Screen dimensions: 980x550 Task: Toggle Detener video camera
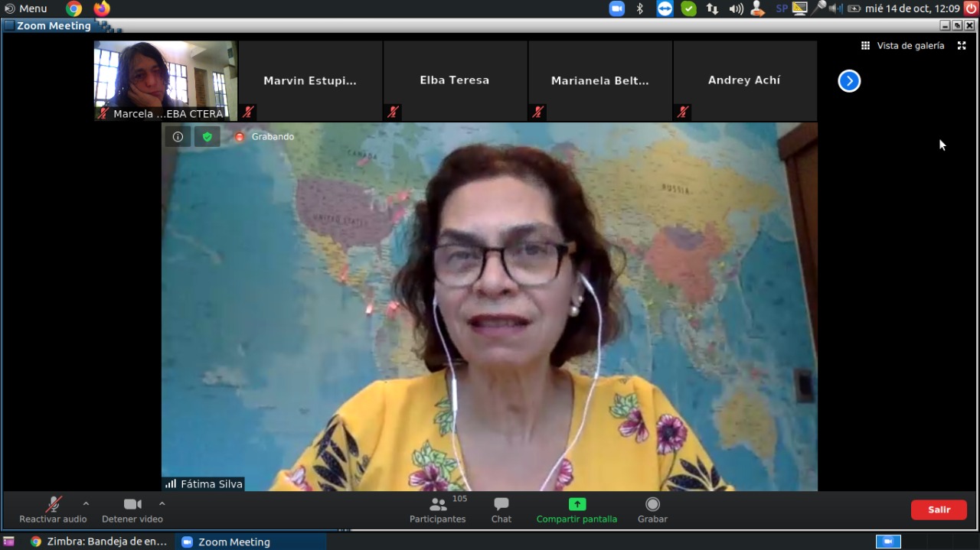[132, 509]
